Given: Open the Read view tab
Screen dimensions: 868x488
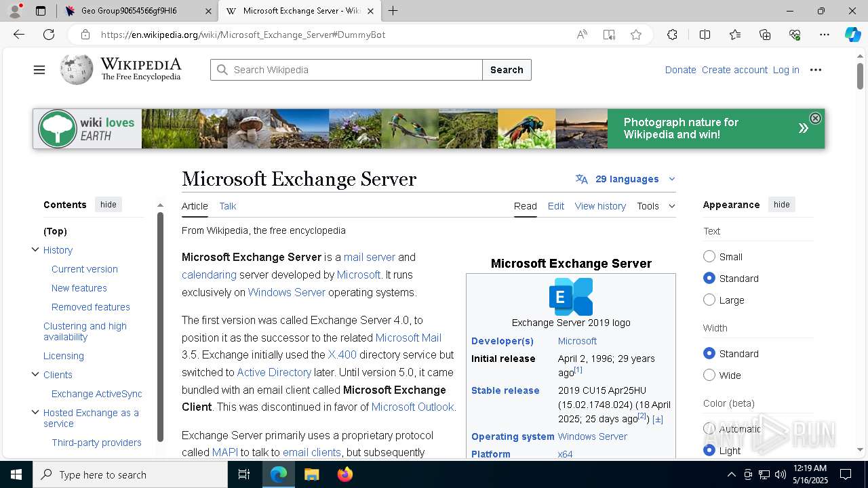Looking at the screenshot, I should (526, 206).
